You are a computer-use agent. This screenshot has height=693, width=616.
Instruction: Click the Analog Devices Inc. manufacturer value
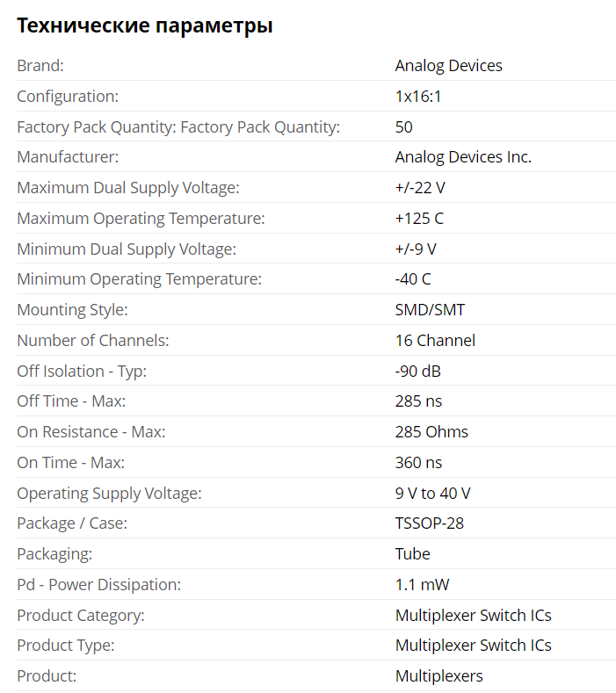(x=463, y=157)
